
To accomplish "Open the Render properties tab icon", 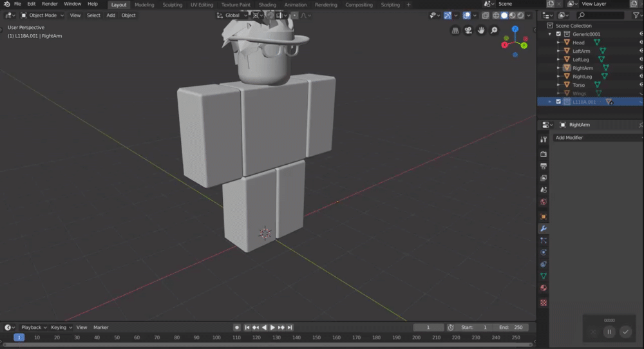I will point(544,154).
